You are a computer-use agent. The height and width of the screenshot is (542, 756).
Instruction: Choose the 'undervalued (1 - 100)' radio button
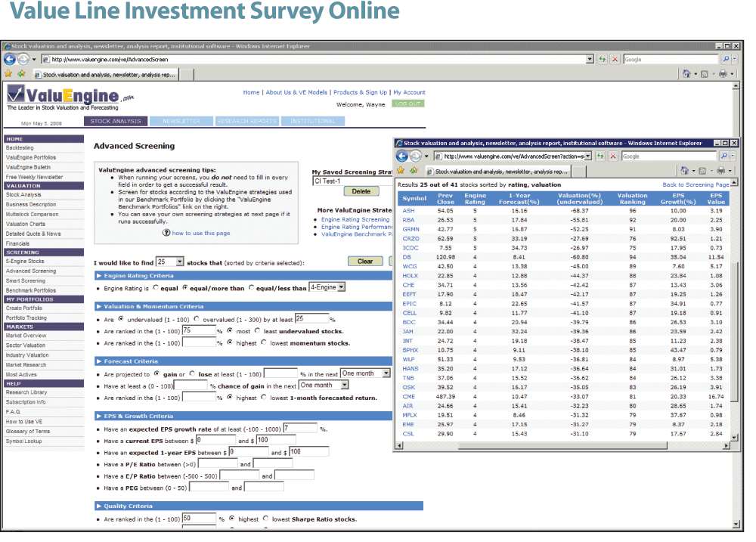coord(121,319)
